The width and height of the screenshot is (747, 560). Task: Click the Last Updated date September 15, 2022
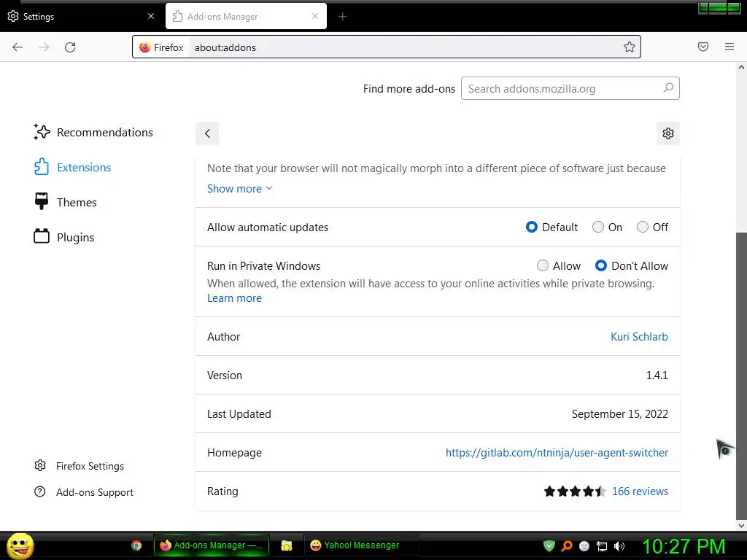620,414
